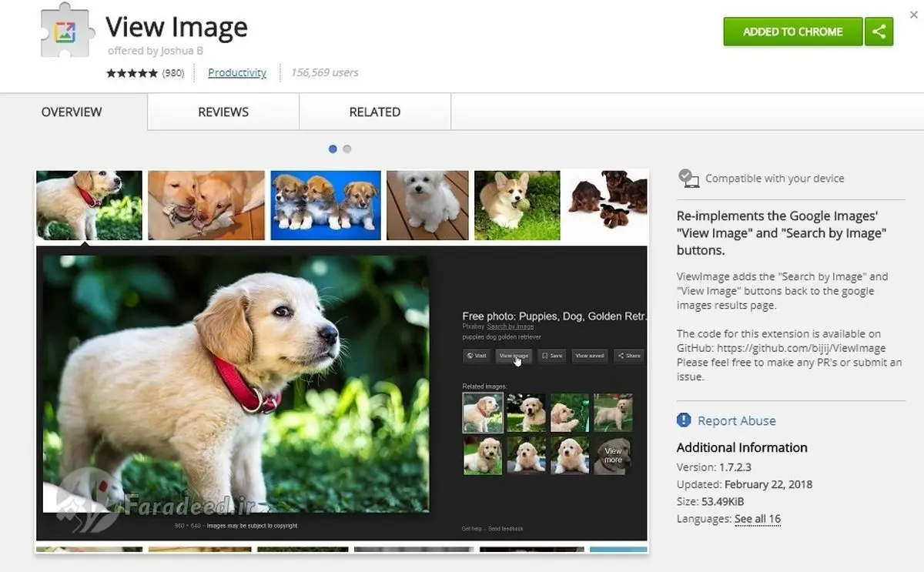Viewport: 924px width, 572px height.
Task: Click the View image button in preview
Action: [513, 356]
